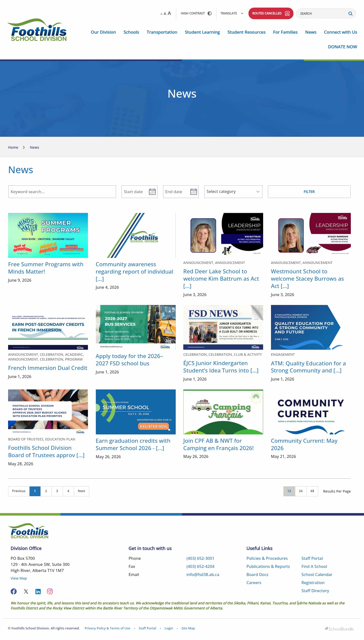Click the Next pagination button
Viewport: 364px width, 640px height.
81,491
